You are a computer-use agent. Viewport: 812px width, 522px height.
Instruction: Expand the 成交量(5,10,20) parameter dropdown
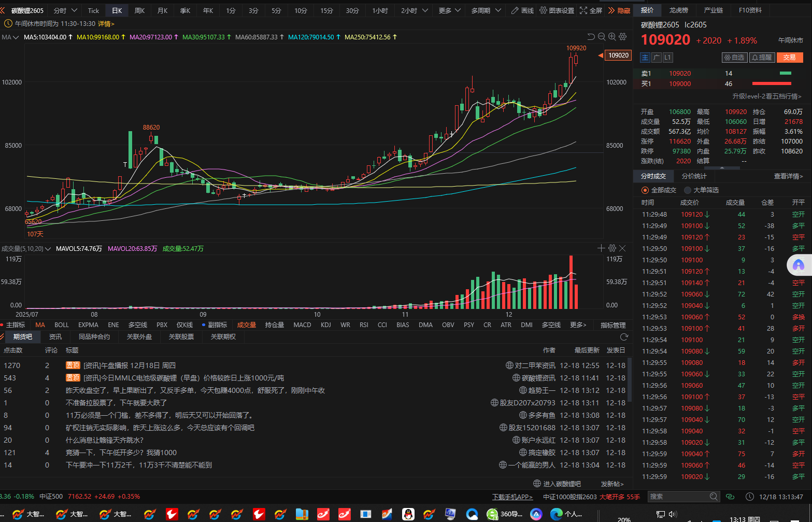48,249
